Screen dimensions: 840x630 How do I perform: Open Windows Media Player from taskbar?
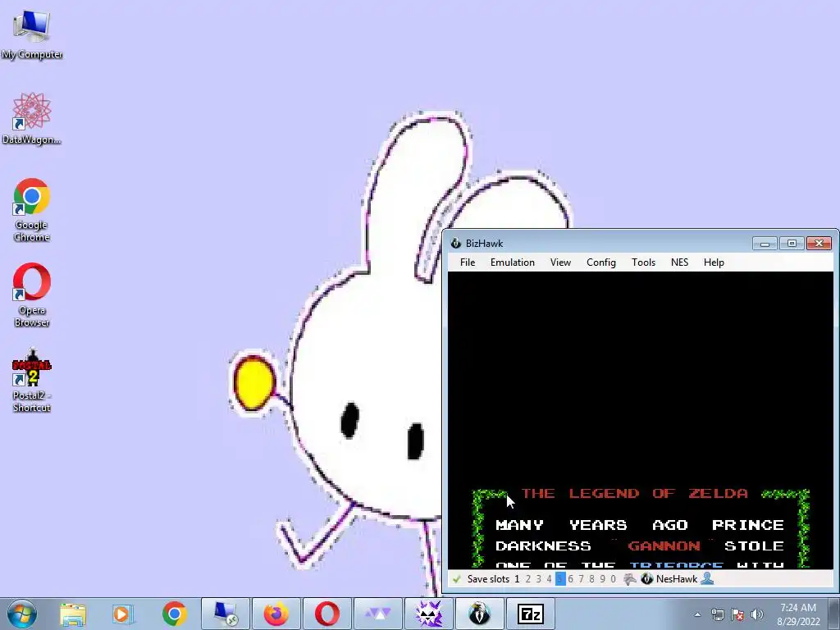pyautogui.click(x=123, y=614)
